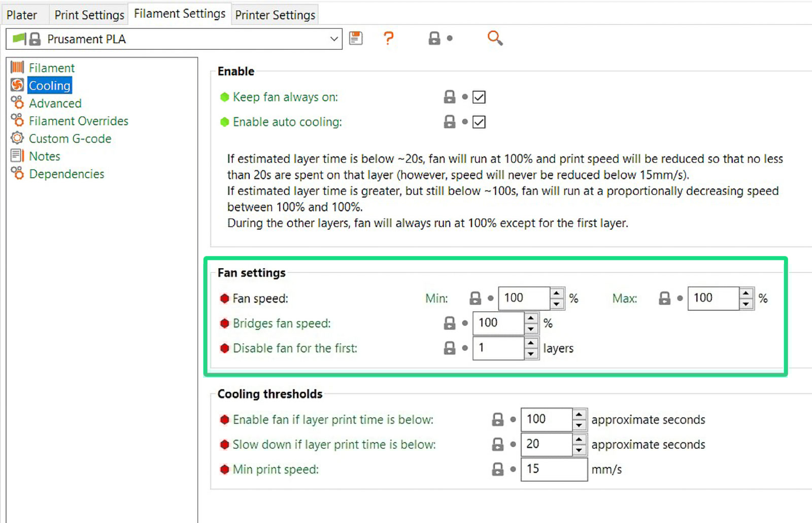Open the Prusament PLA preset dropdown

click(333, 39)
